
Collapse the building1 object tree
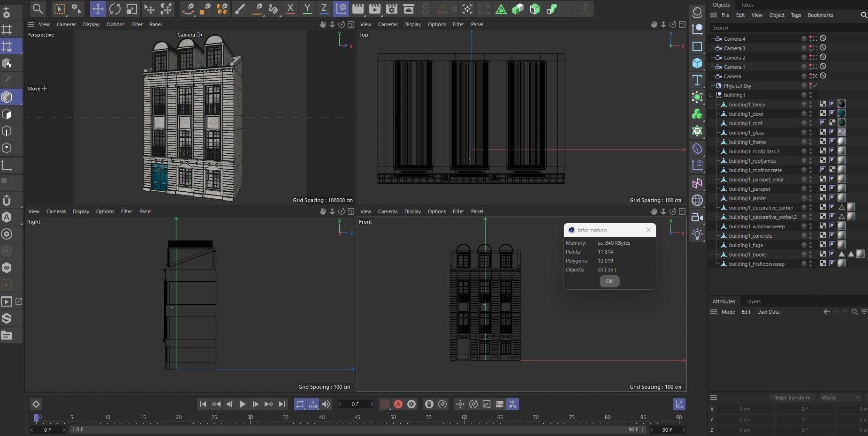click(x=711, y=95)
